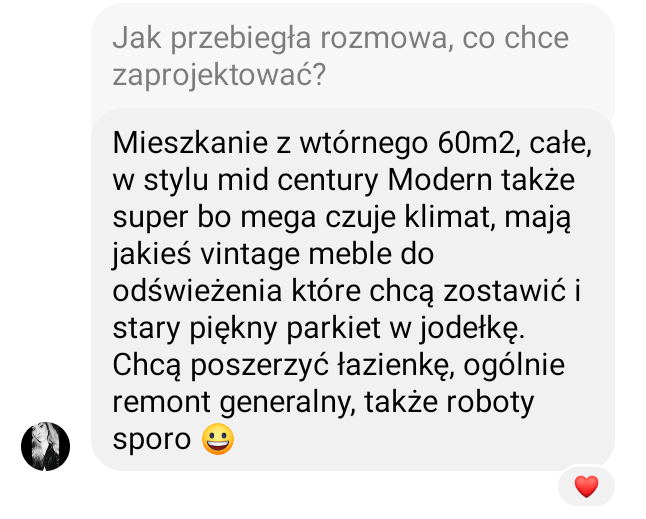
Task: Open the sender's round profile avatar
Action: (x=45, y=446)
